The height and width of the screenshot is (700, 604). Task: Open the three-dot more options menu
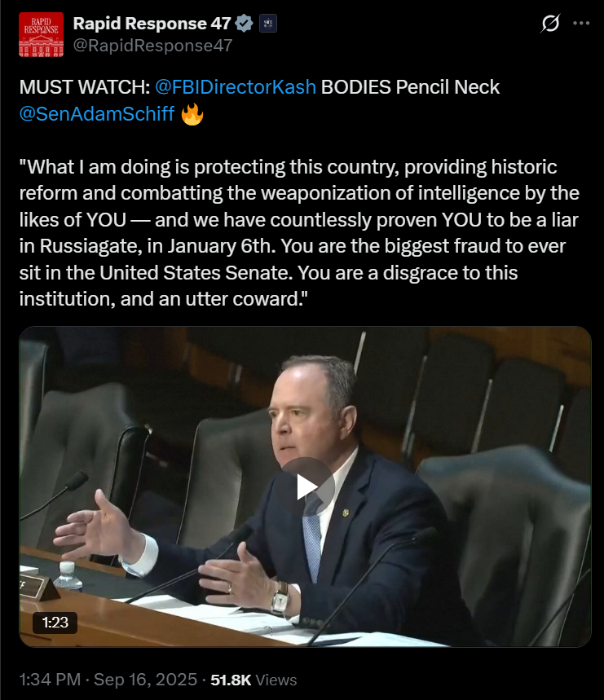[581, 23]
